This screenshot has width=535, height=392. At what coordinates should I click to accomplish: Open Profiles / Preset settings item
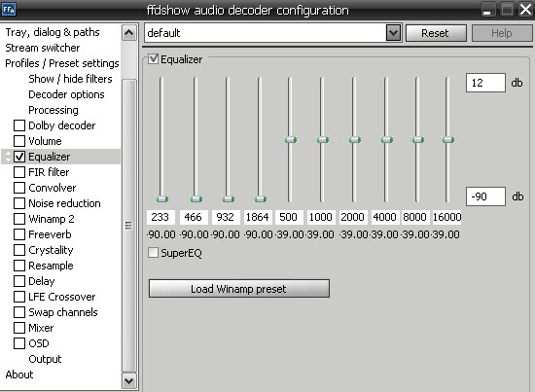pos(62,63)
